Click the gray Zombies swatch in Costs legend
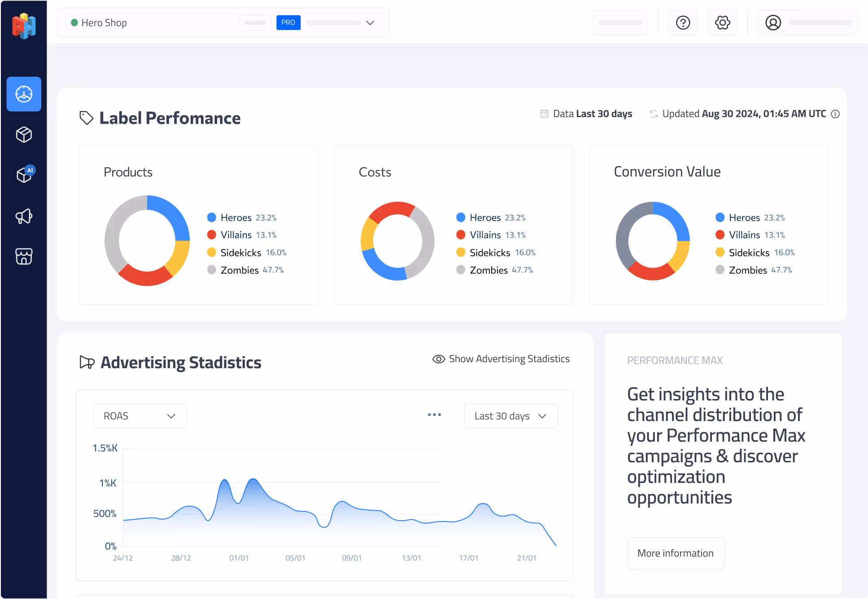The width and height of the screenshot is (868, 599). (x=461, y=270)
